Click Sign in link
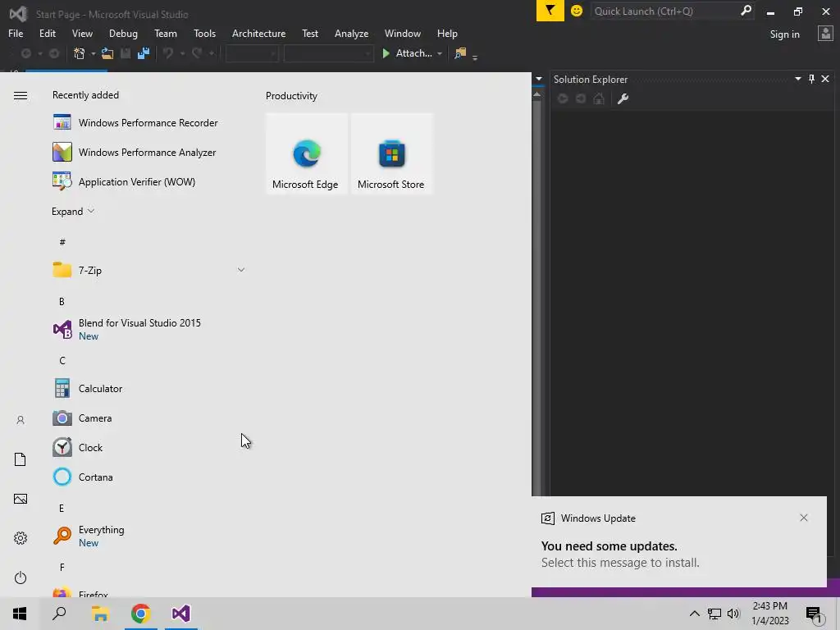The image size is (840, 630). coord(784,34)
